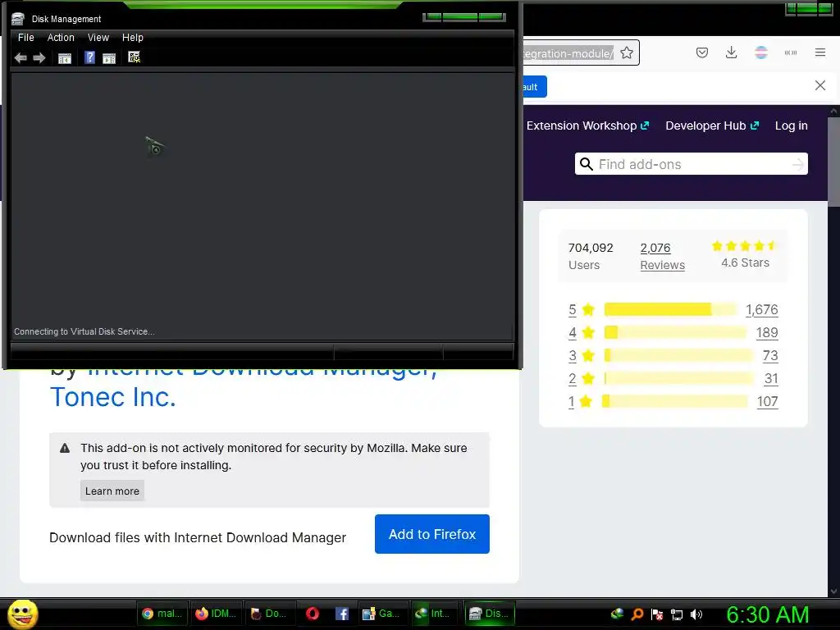840x630 pixels.
Task: Click the Log in link
Action: (792, 126)
